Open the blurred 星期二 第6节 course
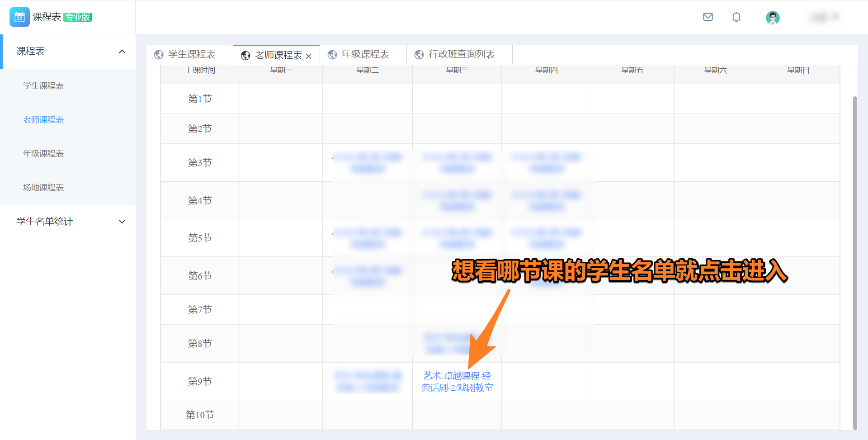Screen dimensions: 868x440 click(x=368, y=276)
